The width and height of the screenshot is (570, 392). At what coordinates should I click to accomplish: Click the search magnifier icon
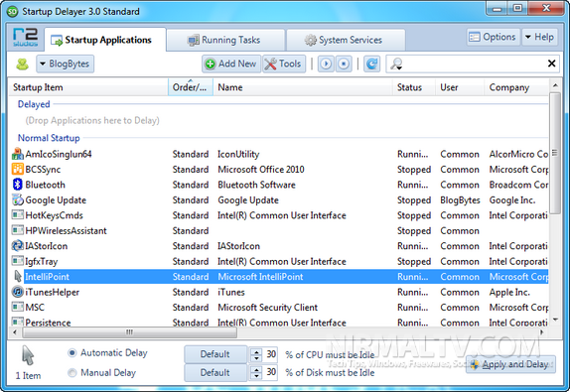(x=395, y=64)
